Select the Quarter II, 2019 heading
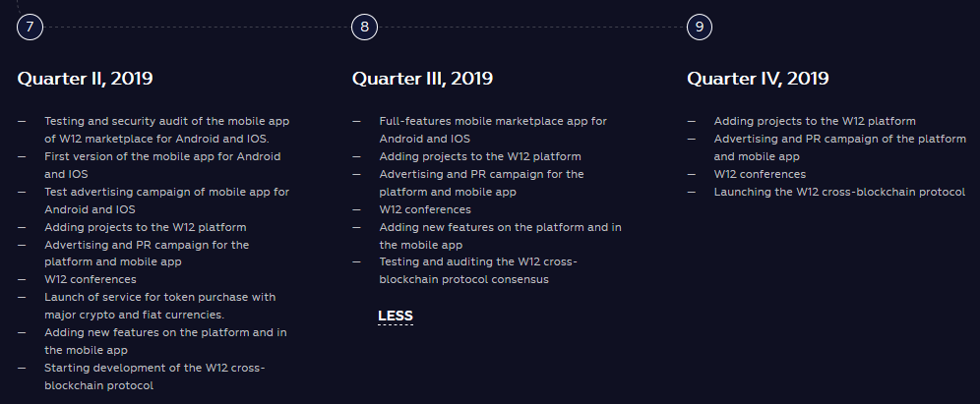Screen dimensions: 980x404 point(85,79)
